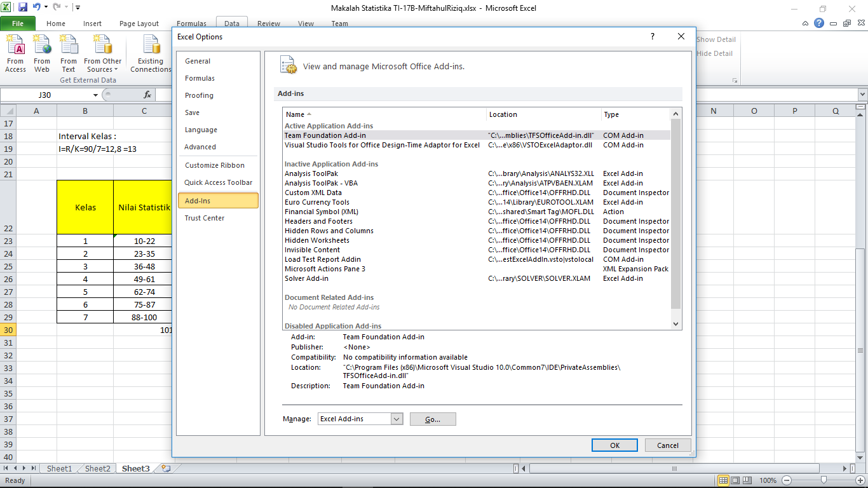This screenshot has height=488, width=868.
Task: Click the Redo arrow icon
Action: point(57,8)
